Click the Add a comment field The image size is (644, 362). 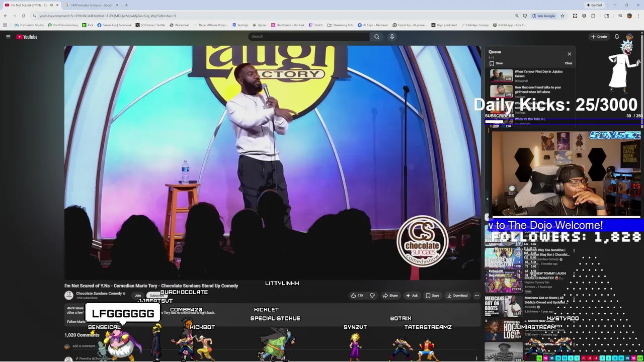point(84,346)
